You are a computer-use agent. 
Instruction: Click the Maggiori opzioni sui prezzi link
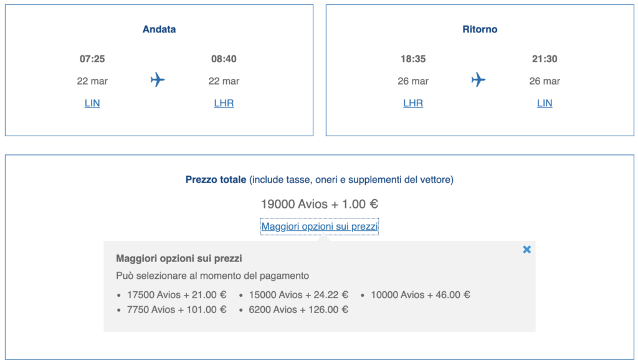[x=320, y=226]
